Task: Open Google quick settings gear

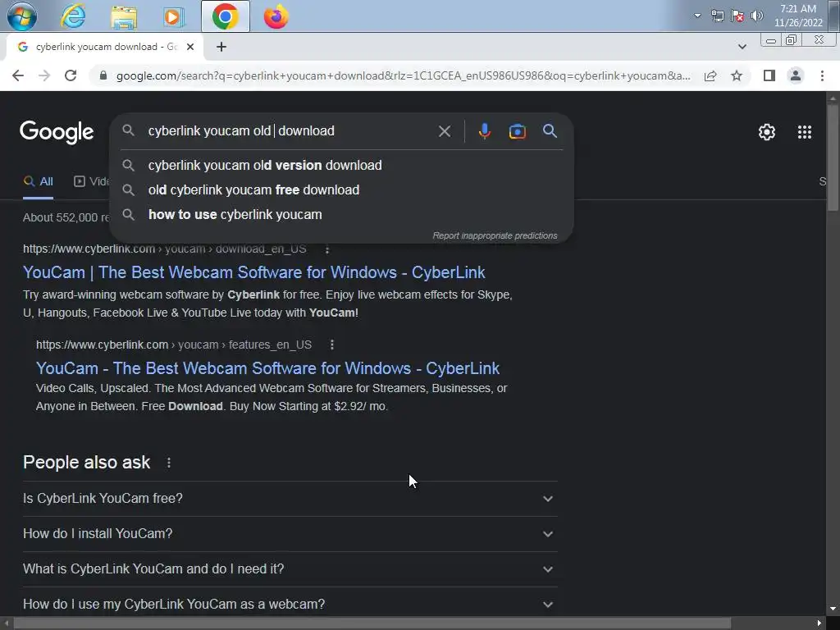Action: coord(767,132)
